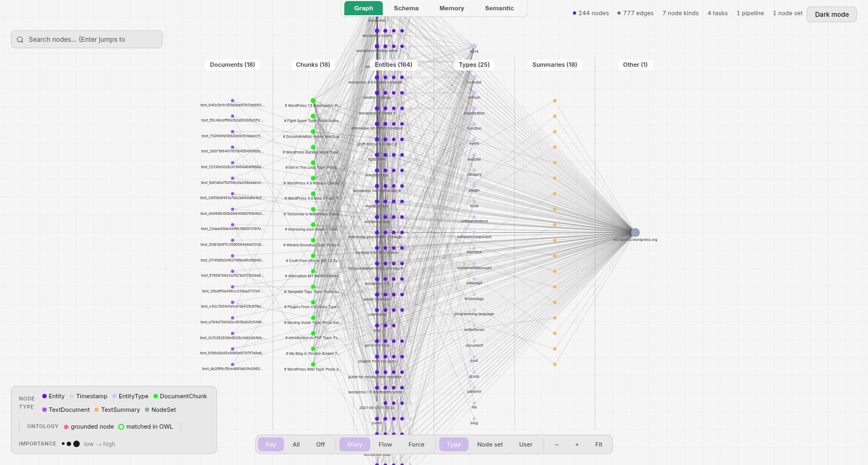
Task: Click the 'matched in OWL' ring icon
Action: tap(122, 426)
